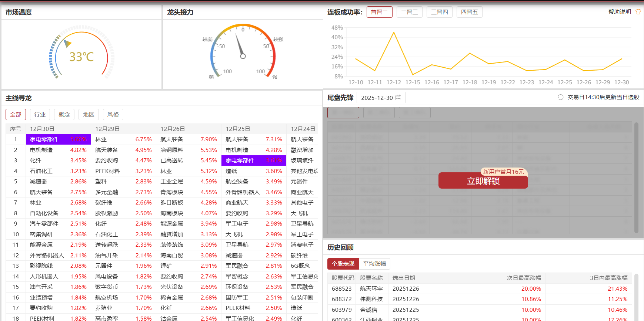Viewport: 644px width, 321px height.
Task: Open stock 603979 金诚信 row
Action: point(480,310)
